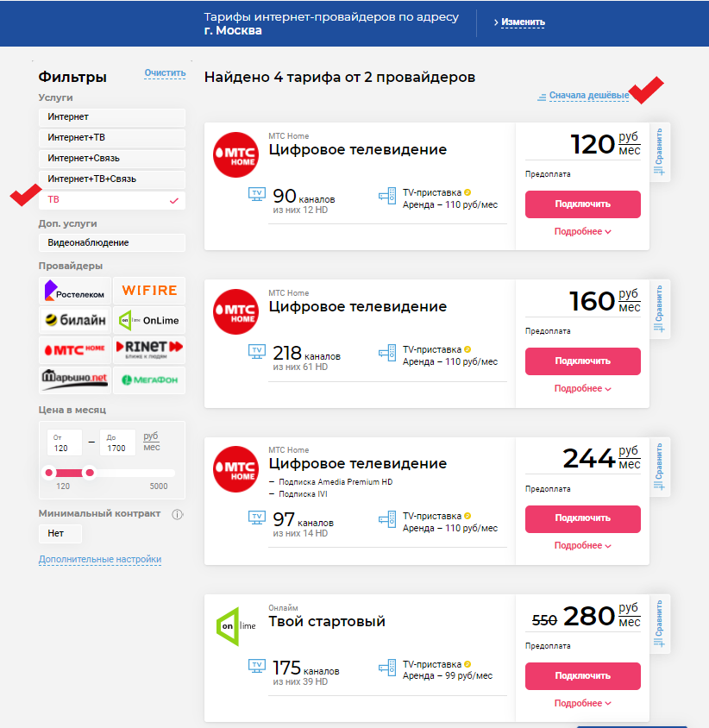The width and height of the screenshot is (709, 728).
Task: Click the price slider track near 5000
Action: [x=160, y=473]
